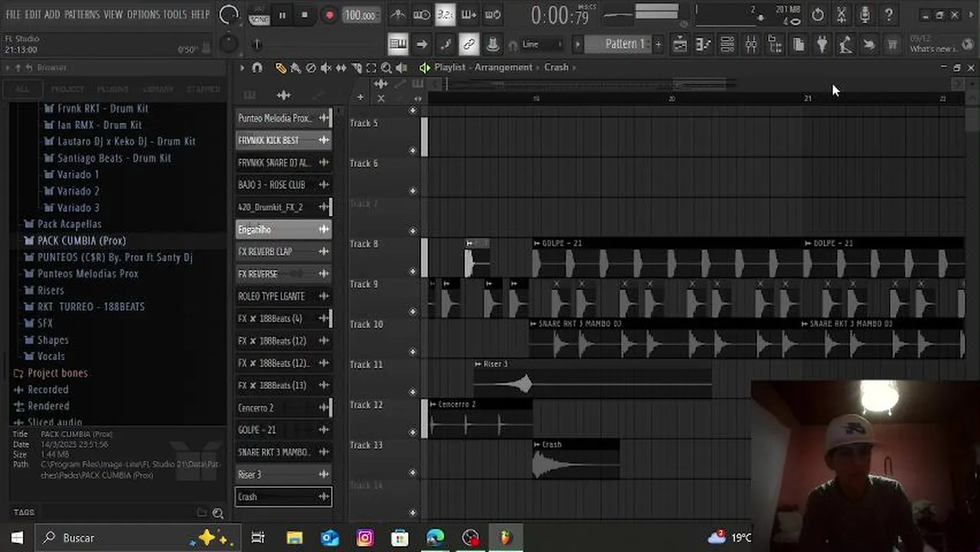Click the metronome icon
Screen dimensions: 980x552
(x=398, y=15)
